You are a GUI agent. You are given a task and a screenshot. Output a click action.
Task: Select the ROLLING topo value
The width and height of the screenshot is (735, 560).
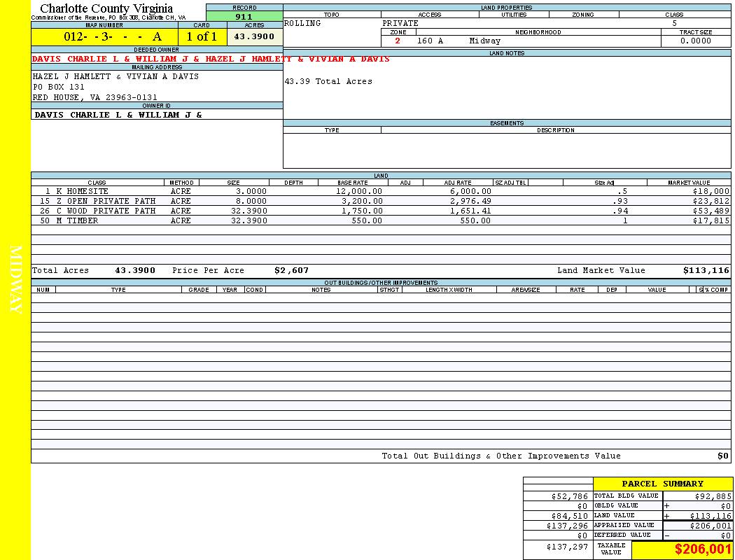303,23
